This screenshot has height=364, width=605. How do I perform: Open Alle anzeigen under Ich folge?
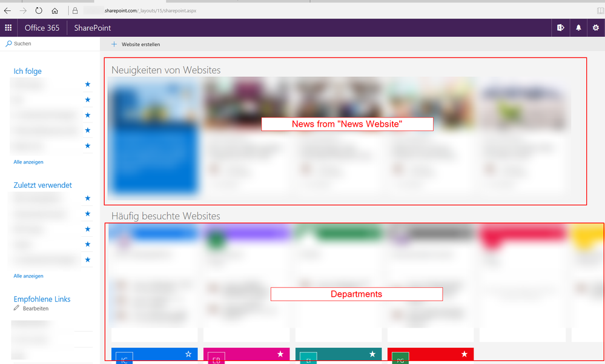click(x=27, y=162)
